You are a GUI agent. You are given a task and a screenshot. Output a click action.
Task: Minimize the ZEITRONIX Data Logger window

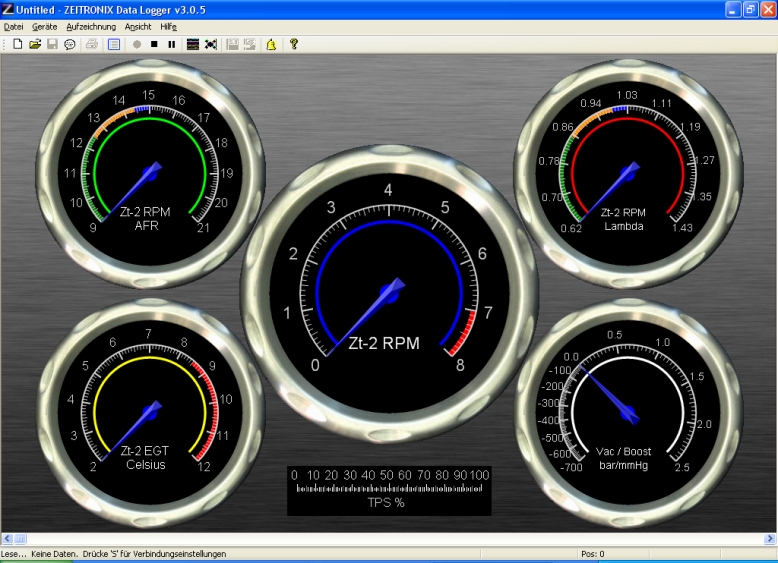(x=733, y=9)
